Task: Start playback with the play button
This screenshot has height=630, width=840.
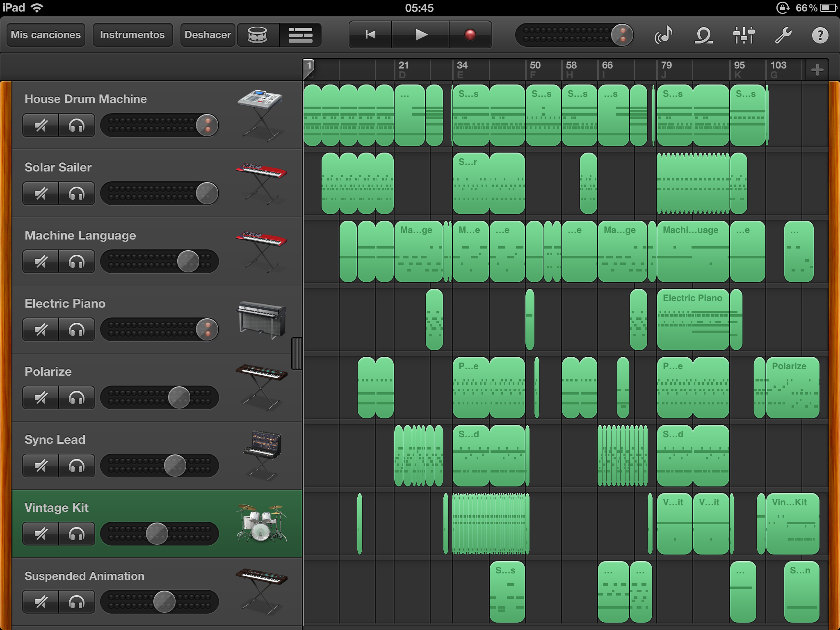Action: click(x=420, y=35)
